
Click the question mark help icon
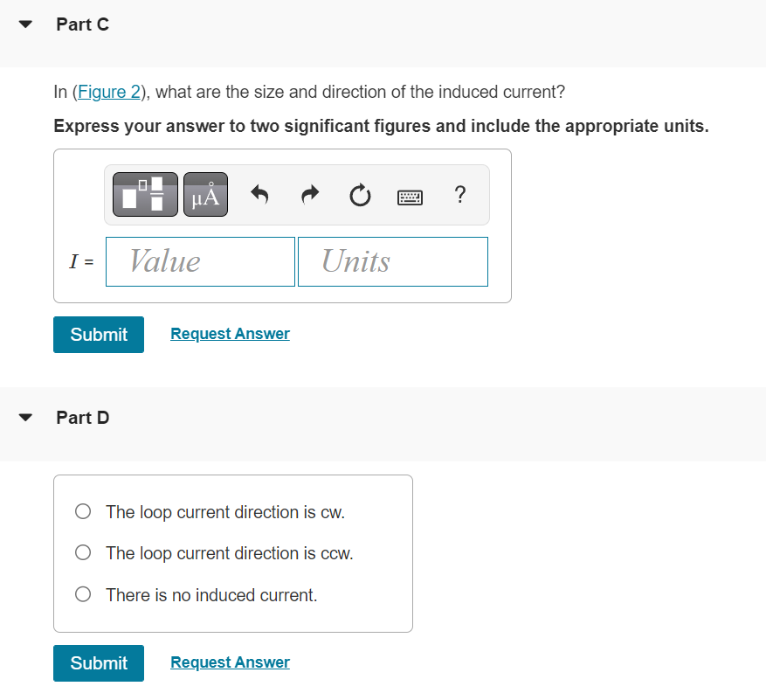(x=459, y=196)
